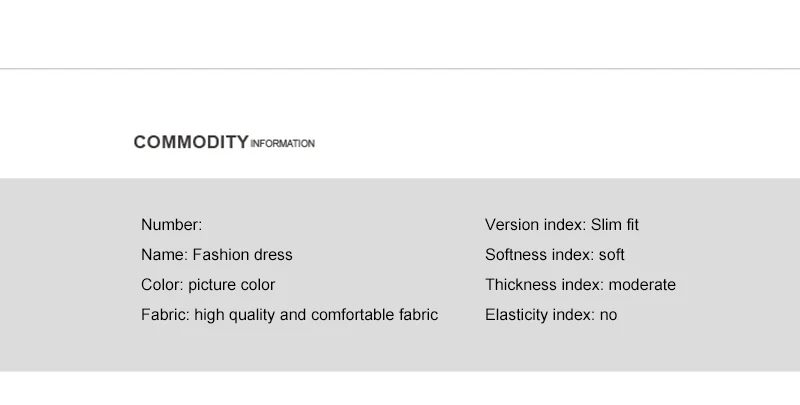
Task: Click Color: picture color text
Action: (208, 285)
